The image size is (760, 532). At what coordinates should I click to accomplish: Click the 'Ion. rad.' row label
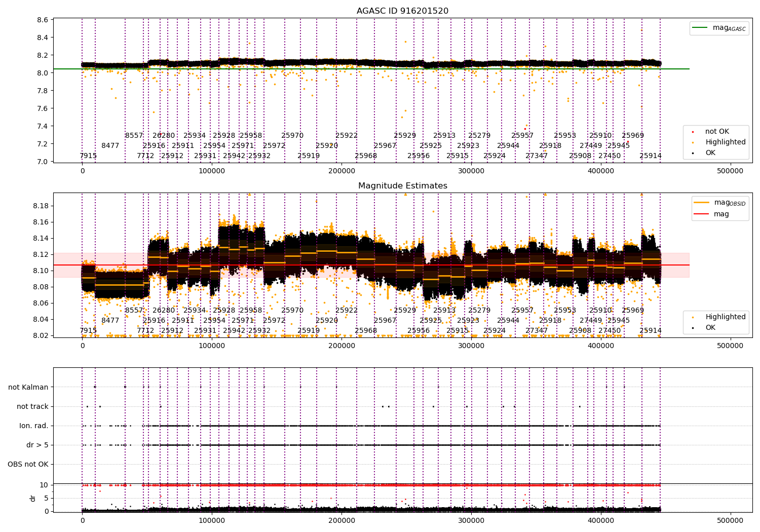[34, 426]
